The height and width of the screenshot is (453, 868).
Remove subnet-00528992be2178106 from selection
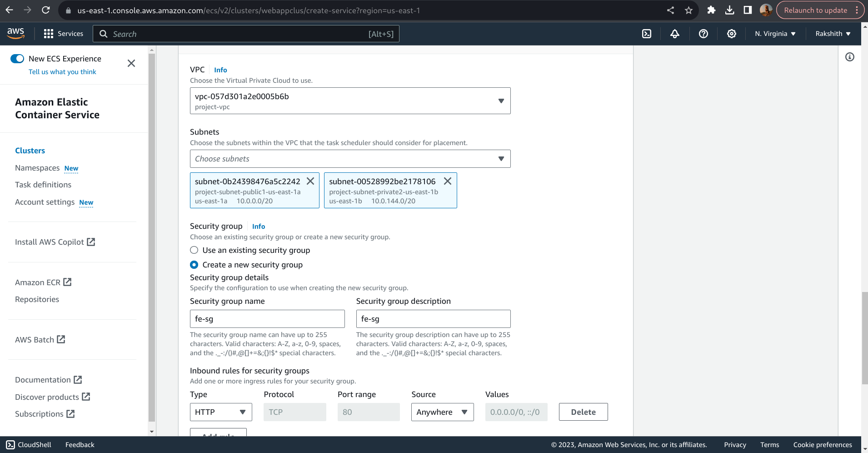pos(448,181)
